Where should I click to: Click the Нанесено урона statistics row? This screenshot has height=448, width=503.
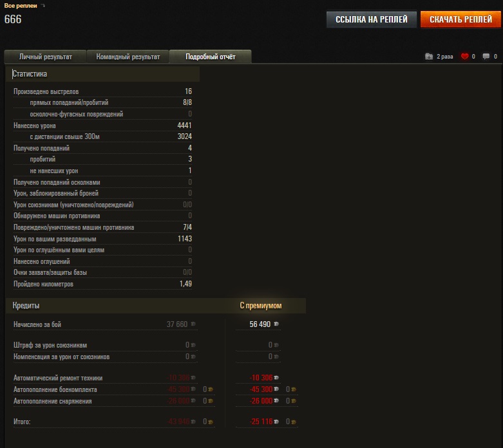click(x=102, y=126)
